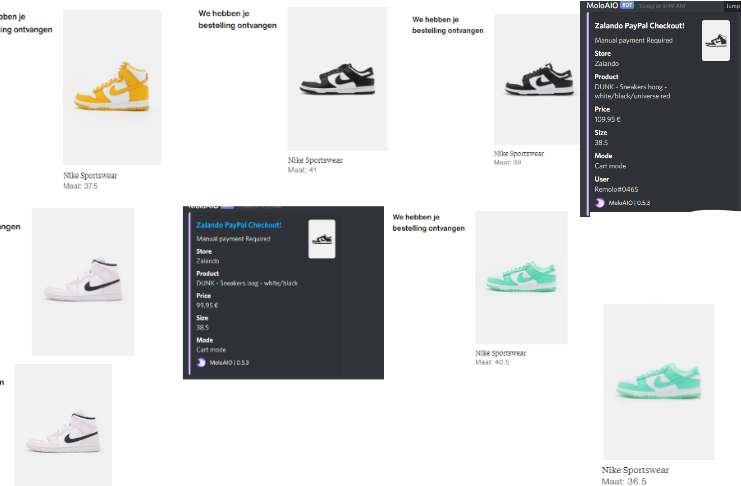Image resolution: width=741 pixels, height=486 pixels.
Task: Click 'Nike Sportswear' above Maat: 37.5
Action: [x=90, y=175]
